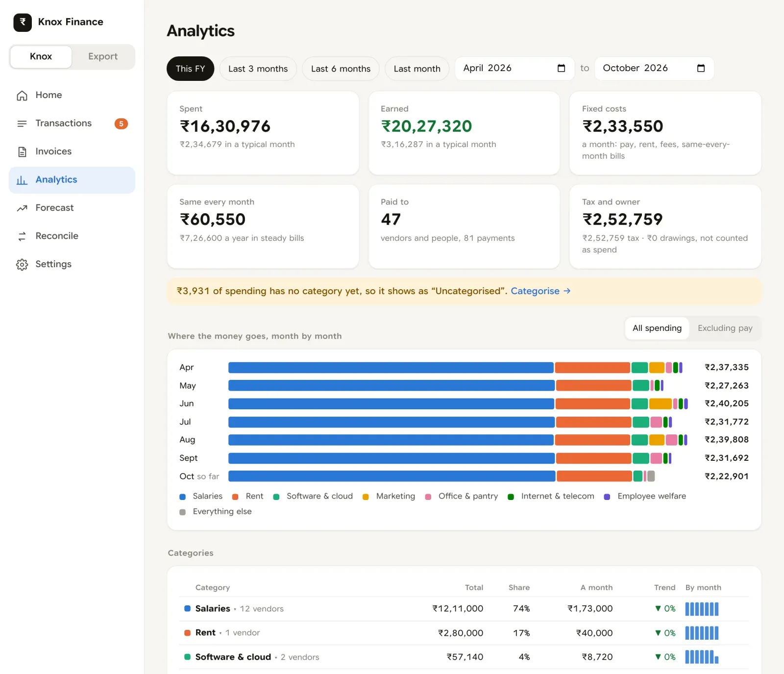Go to Home via its house icon
Viewport: 784px width, 674px height.
pos(22,96)
